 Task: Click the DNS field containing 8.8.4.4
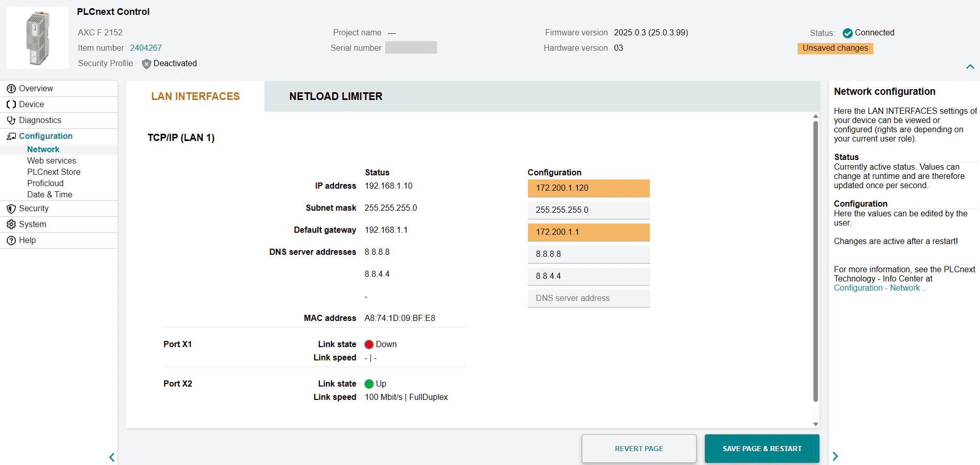(x=588, y=276)
